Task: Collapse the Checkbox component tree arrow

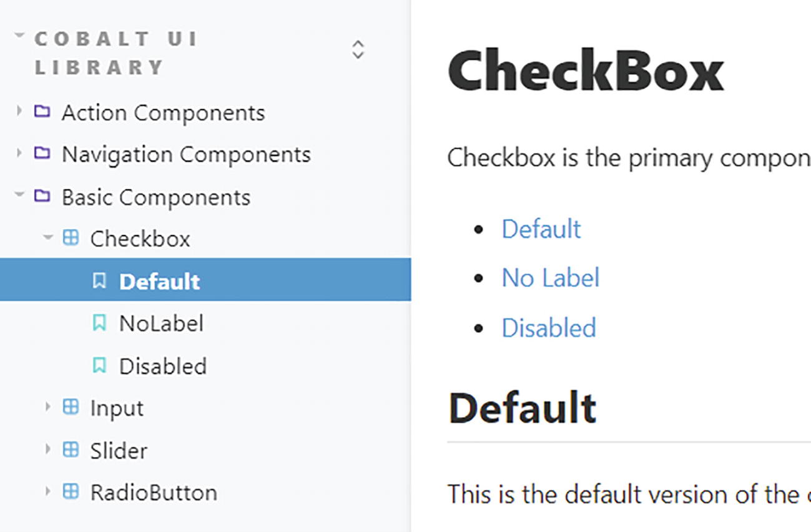Action: (47, 238)
